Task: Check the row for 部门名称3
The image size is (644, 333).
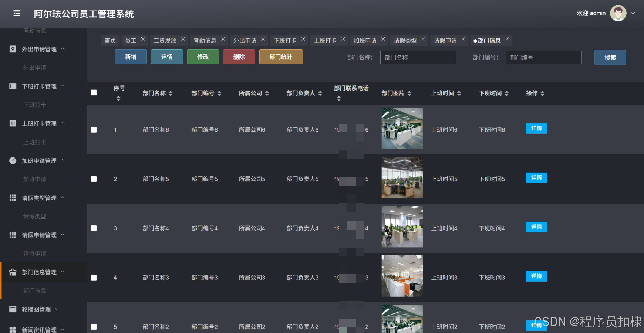Action: pyautogui.click(x=94, y=278)
